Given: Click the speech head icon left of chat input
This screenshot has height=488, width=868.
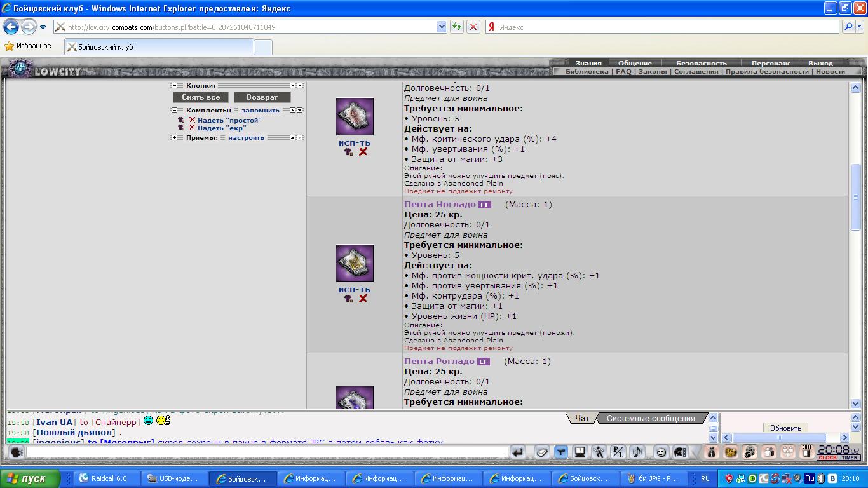Looking at the screenshot, I should [17, 452].
